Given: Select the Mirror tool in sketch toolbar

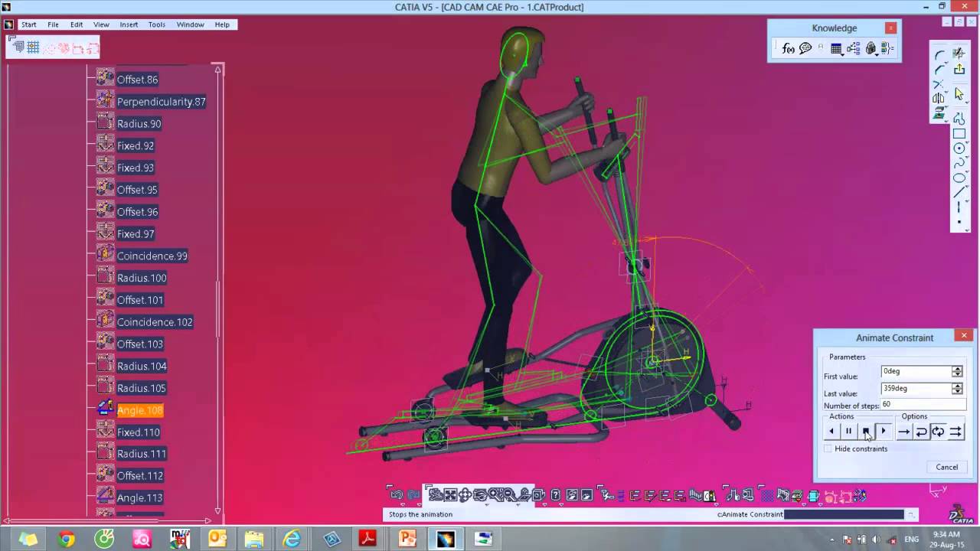Looking at the screenshot, I should (939, 99).
